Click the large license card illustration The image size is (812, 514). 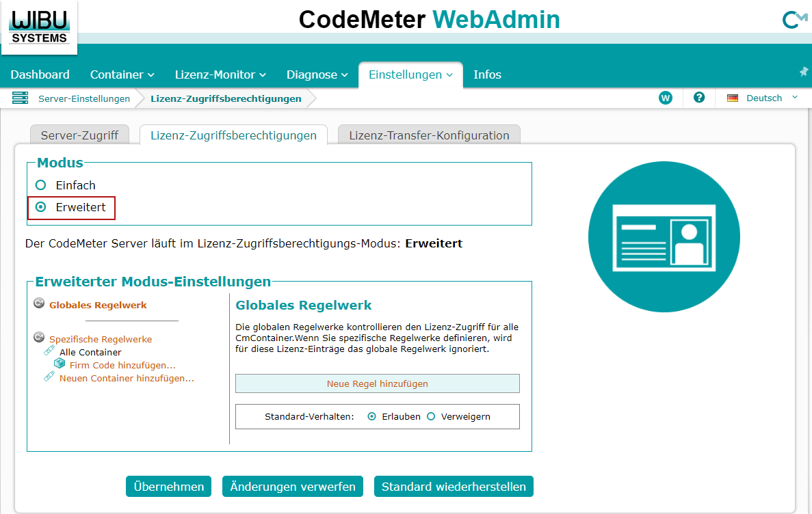coord(664,236)
